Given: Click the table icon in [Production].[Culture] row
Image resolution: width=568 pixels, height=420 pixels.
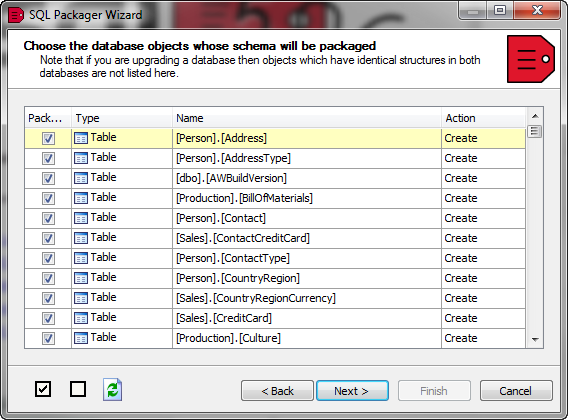Looking at the screenshot, I should [x=81, y=338].
